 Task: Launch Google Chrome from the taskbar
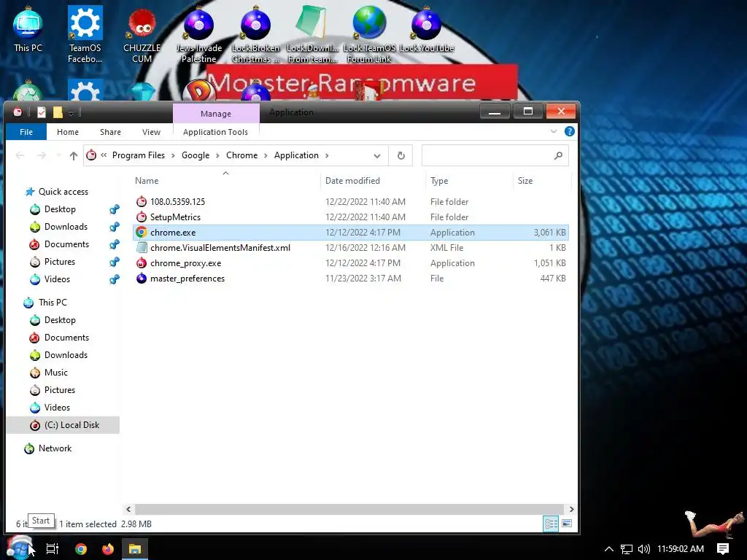81,549
